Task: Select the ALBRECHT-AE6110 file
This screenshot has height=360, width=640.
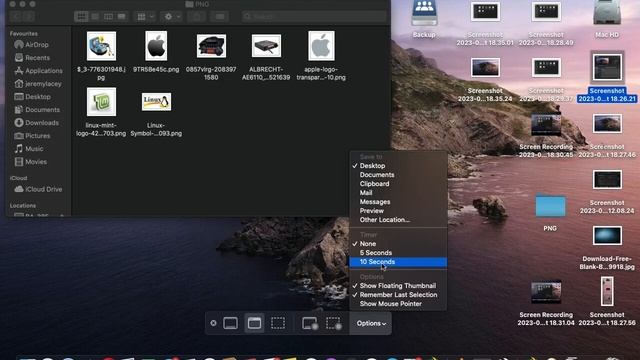Action: tap(266, 56)
